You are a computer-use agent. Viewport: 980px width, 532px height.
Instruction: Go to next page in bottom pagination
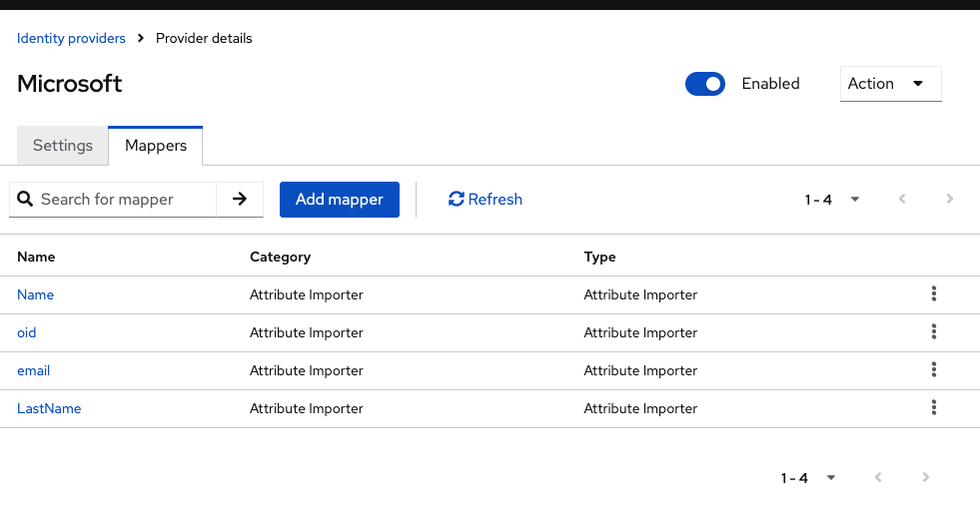click(926, 478)
